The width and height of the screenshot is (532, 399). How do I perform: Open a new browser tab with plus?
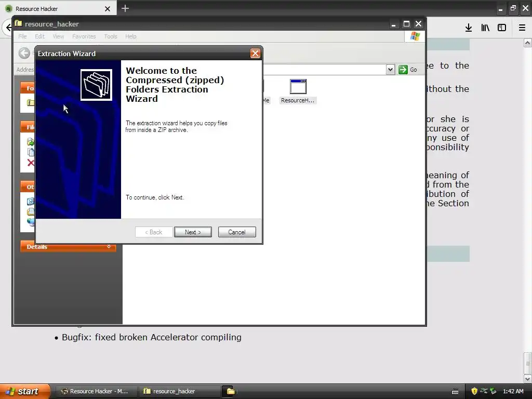click(125, 8)
